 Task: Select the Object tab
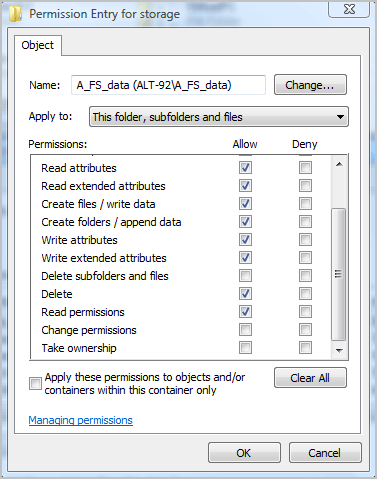[x=38, y=45]
